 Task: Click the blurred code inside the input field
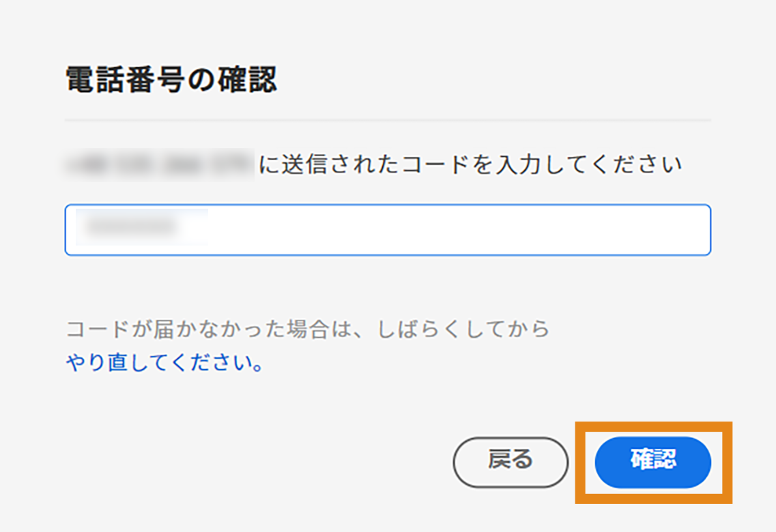[x=136, y=226]
